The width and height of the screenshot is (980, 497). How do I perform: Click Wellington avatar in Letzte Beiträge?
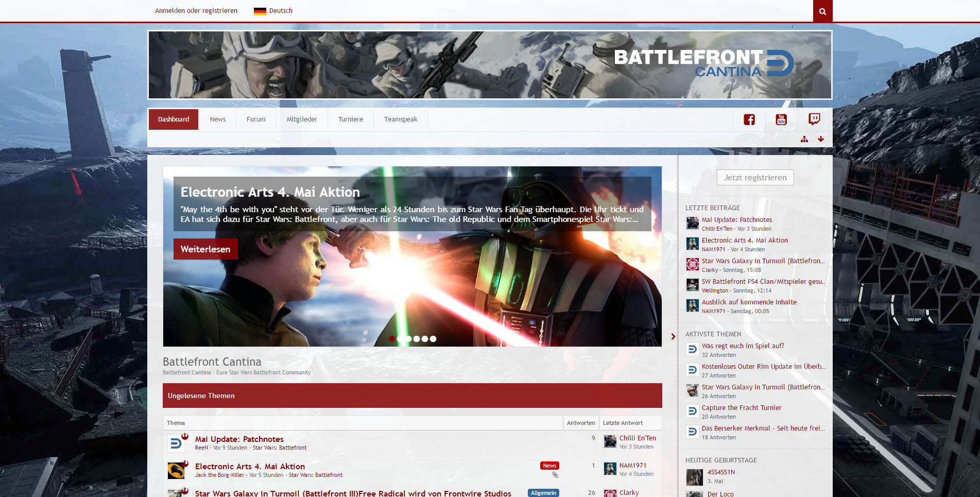(x=693, y=285)
